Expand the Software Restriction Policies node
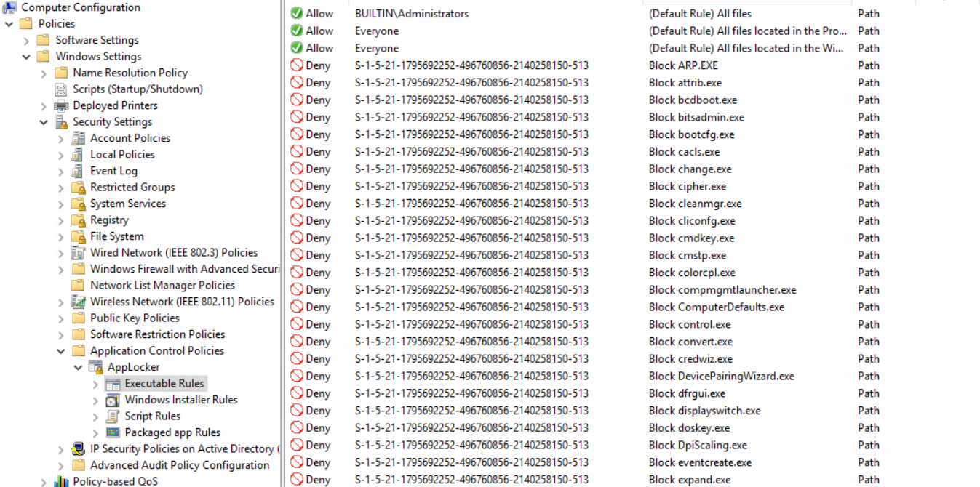Viewport: 980px width, 487px height. point(61,334)
